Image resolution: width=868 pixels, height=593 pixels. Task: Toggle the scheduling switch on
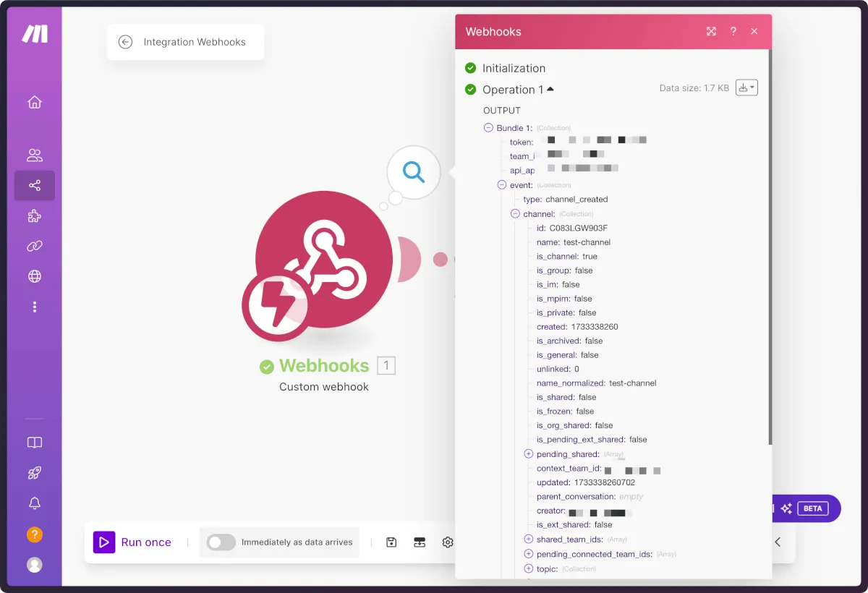click(x=221, y=542)
